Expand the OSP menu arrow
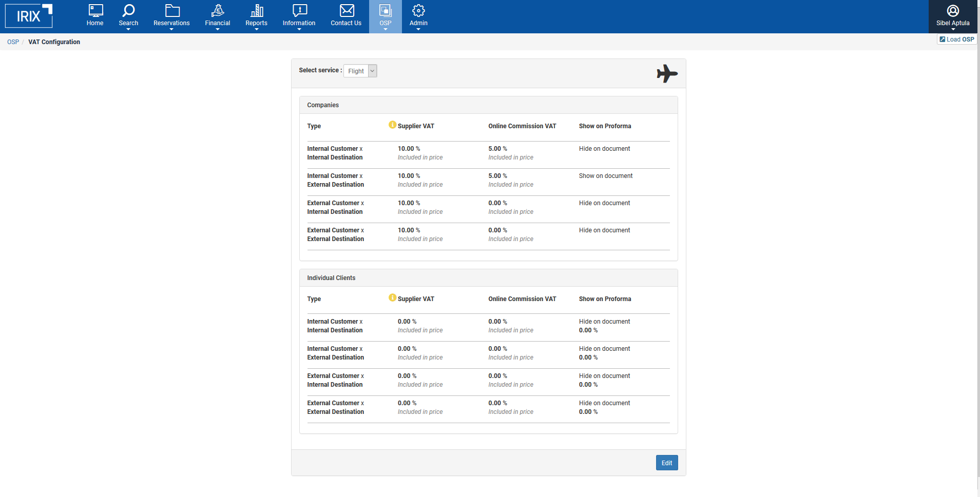 click(x=386, y=29)
